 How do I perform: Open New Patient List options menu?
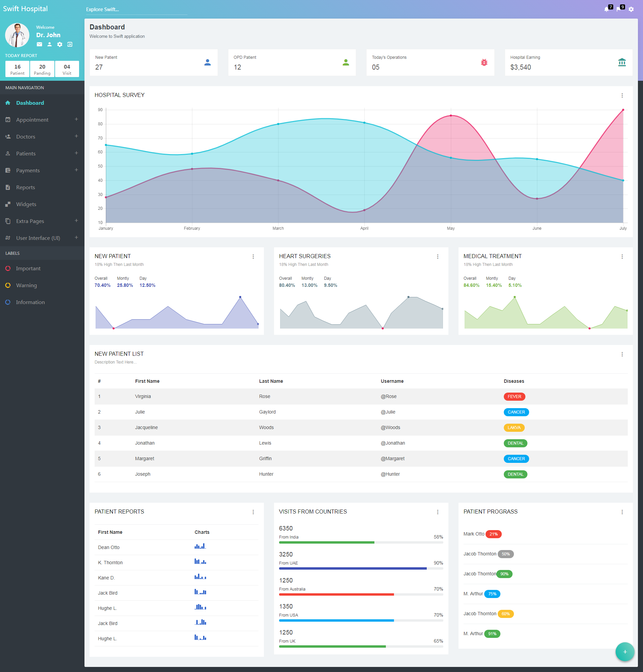[x=622, y=354]
